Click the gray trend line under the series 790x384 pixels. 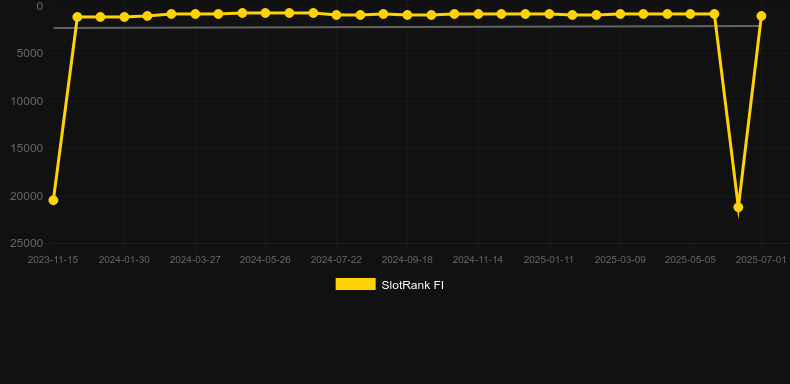(x=407, y=27)
